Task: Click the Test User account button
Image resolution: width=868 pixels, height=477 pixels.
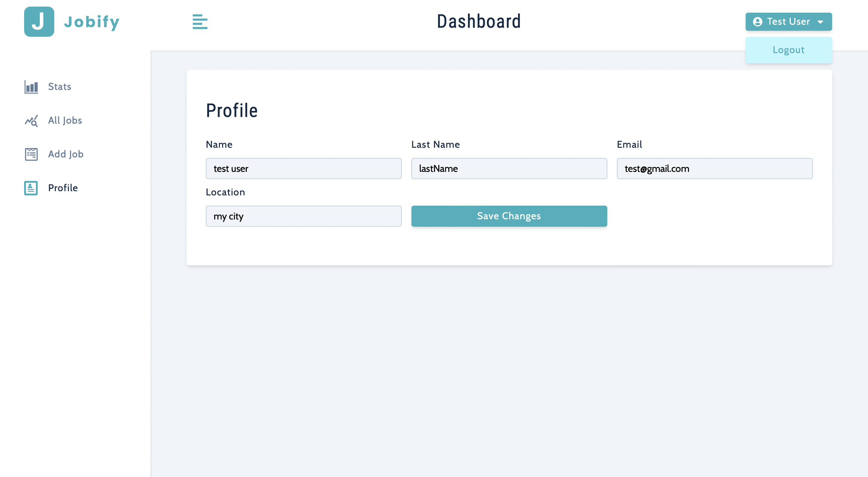Action: click(788, 22)
